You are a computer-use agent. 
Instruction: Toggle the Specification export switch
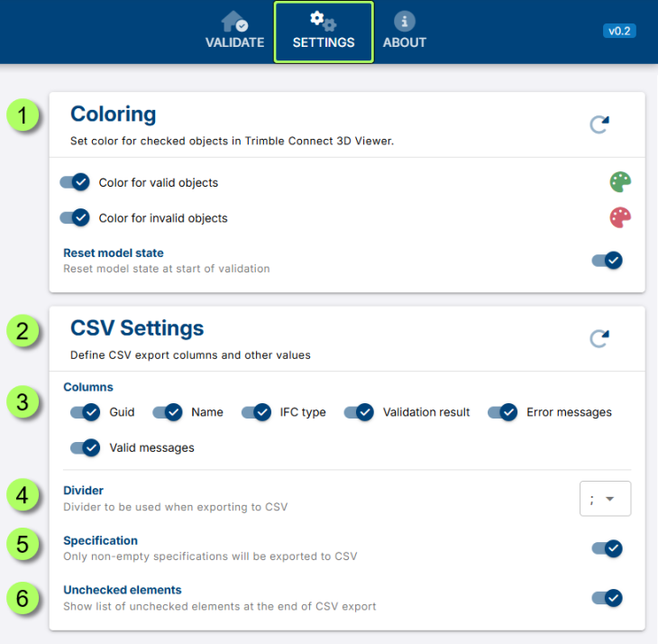tap(607, 548)
